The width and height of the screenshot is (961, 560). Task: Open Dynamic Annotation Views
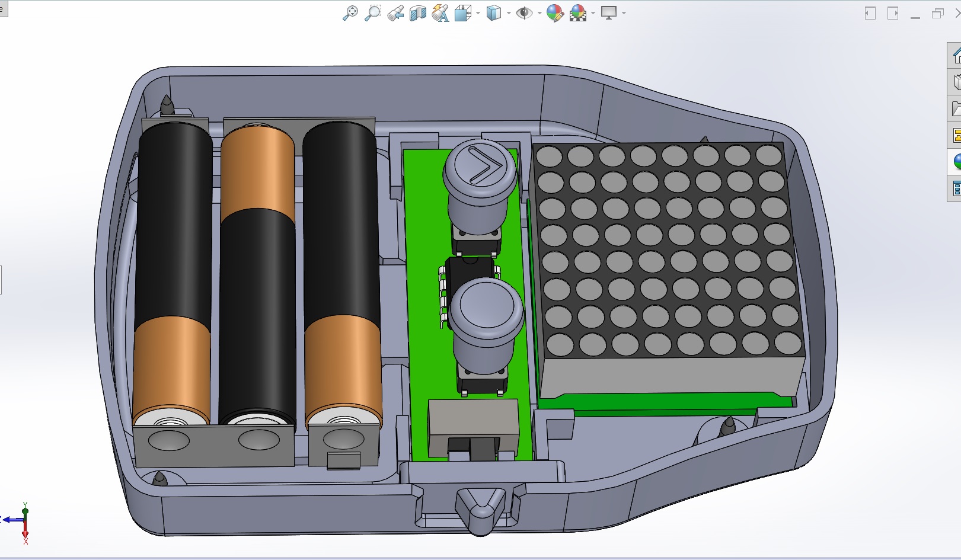tap(440, 13)
